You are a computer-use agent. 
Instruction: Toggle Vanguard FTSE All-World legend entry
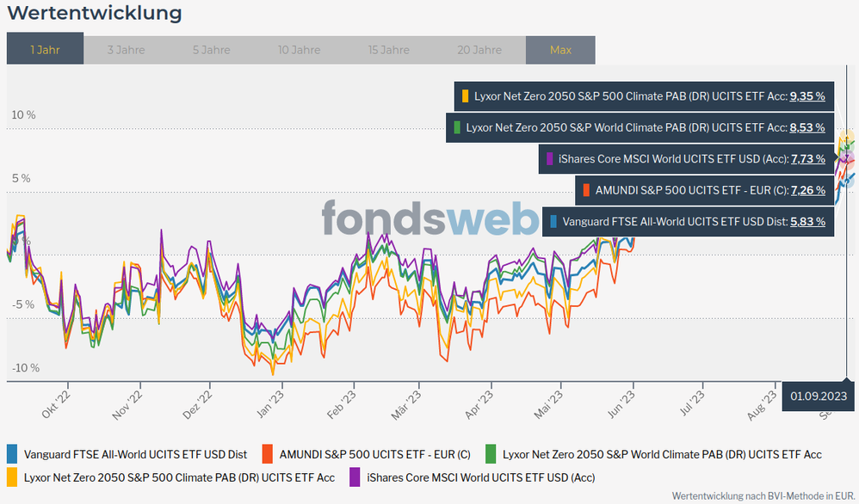(135, 454)
